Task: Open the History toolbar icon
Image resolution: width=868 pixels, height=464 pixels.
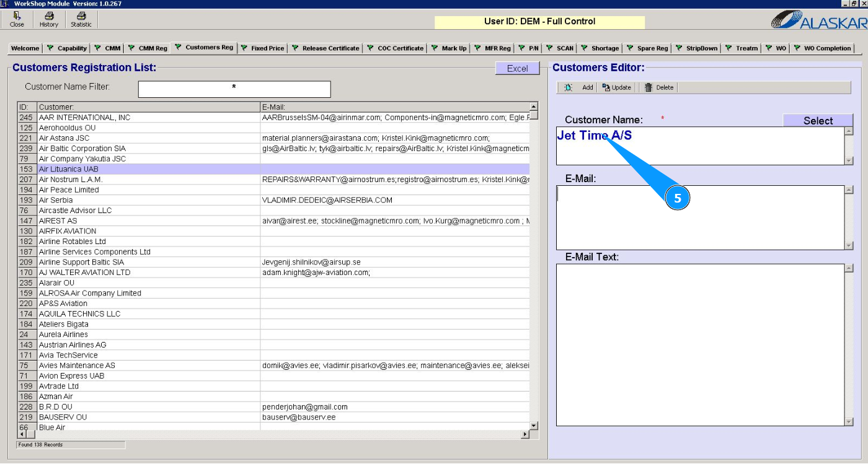Action: pos(48,17)
